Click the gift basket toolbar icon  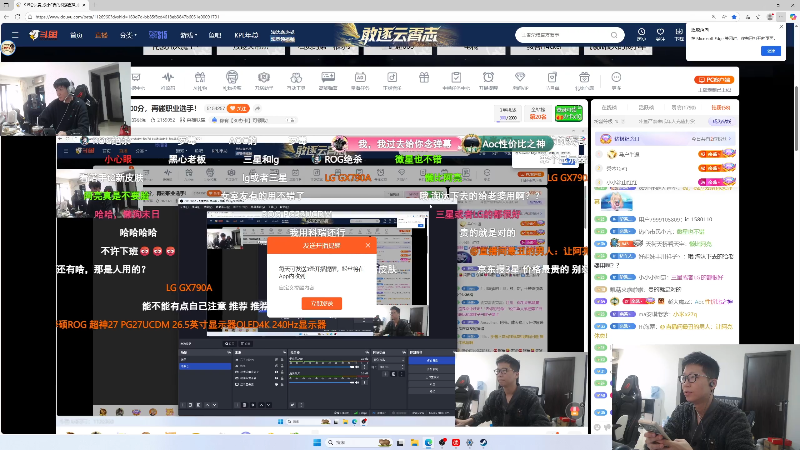pyautogui.click(x=584, y=78)
